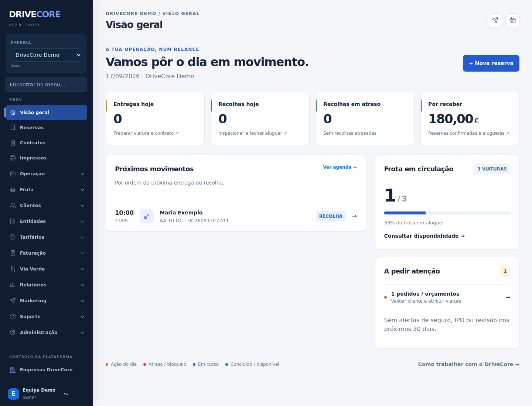Click the Clientes people icon

[13, 206]
